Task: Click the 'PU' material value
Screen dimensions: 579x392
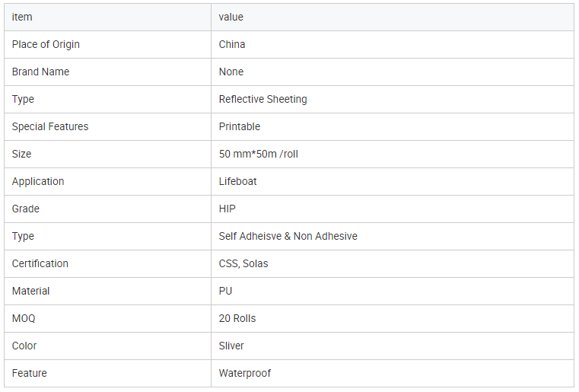Action: 226,291
